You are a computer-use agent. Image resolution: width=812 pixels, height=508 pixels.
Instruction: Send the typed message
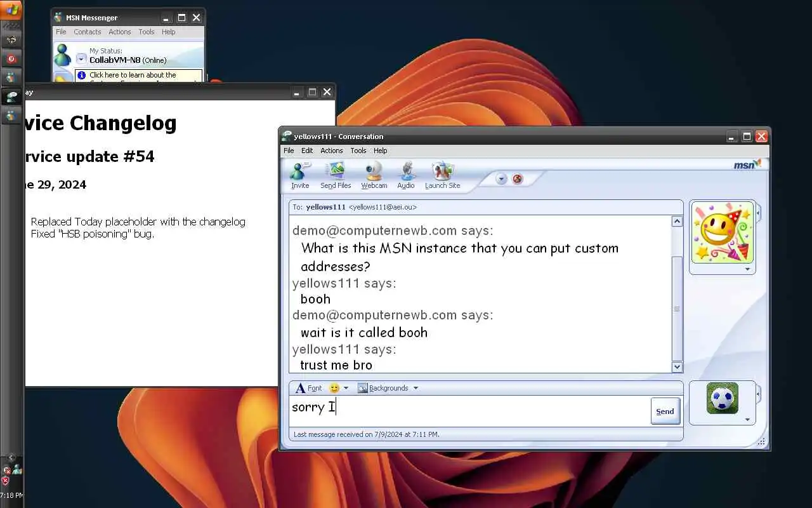pos(665,411)
